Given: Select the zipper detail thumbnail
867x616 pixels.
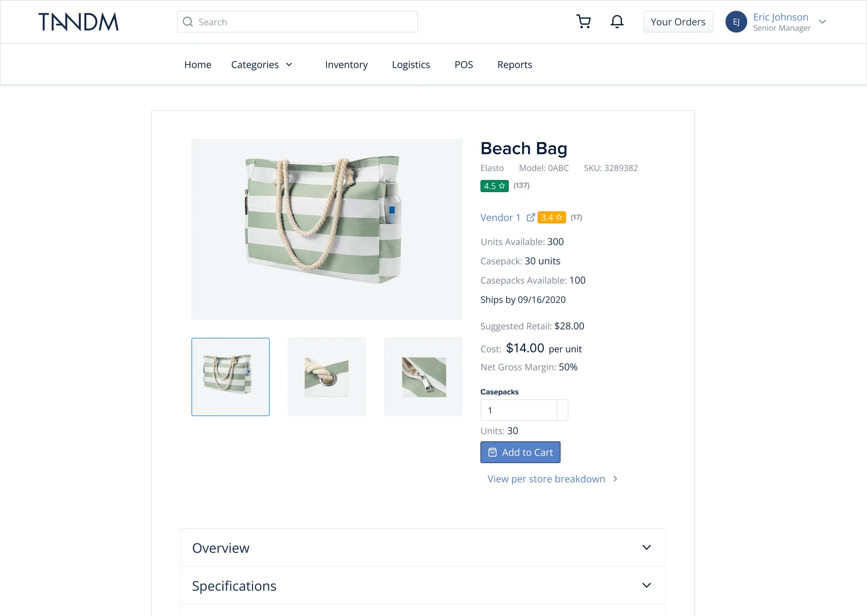Looking at the screenshot, I should coord(423,377).
